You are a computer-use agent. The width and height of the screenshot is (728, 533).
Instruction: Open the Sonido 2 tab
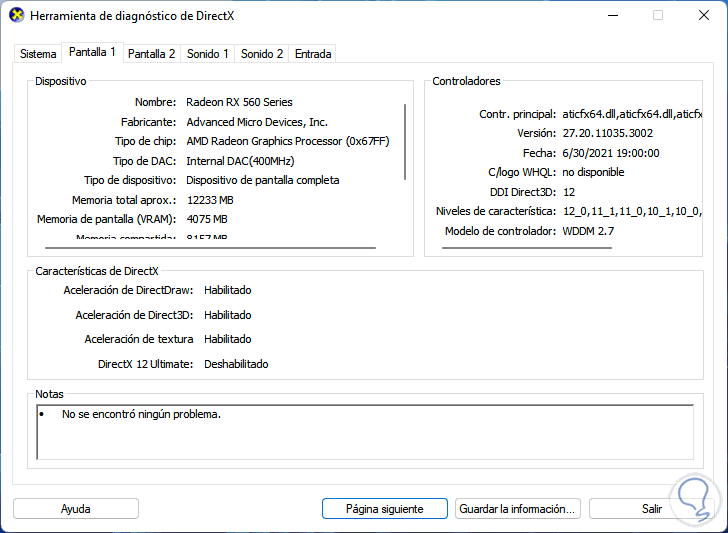pyautogui.click(x=262, y=54)
